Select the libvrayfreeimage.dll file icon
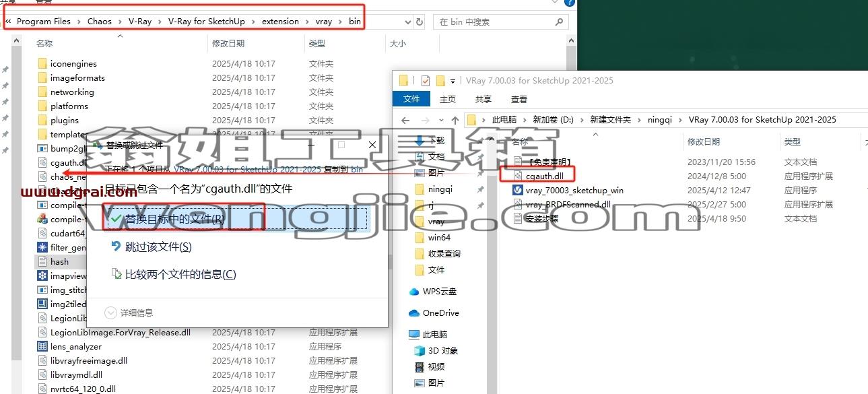The image size is (868, 394). [x=42, y=360]
